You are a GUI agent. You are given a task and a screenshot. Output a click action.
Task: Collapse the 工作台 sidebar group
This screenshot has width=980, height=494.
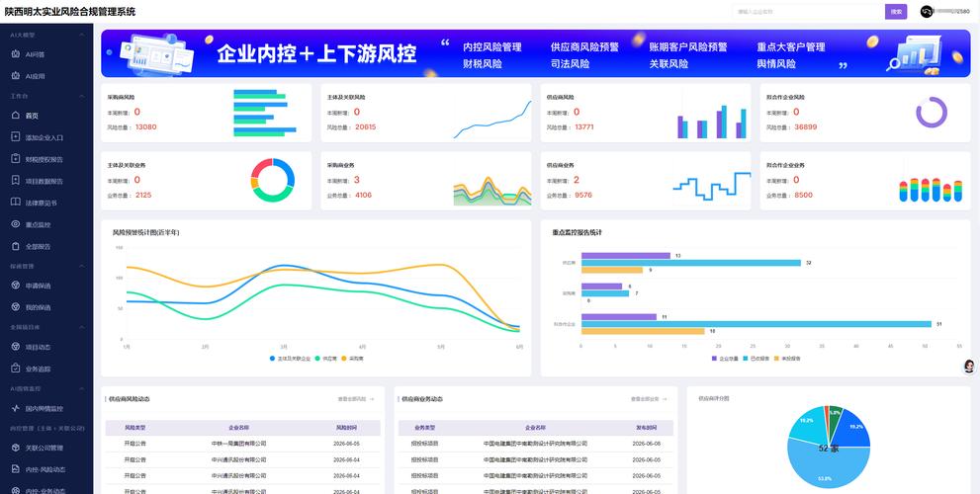(x=82, y=96)
